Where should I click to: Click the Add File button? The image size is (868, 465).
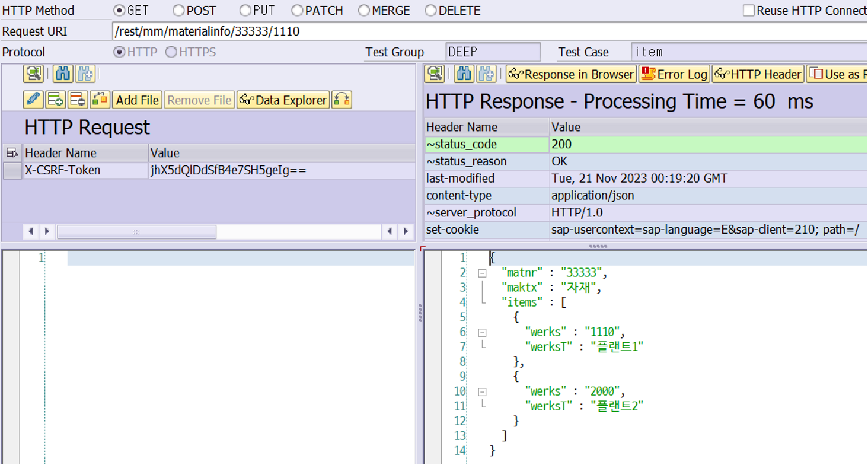(136, 100)
